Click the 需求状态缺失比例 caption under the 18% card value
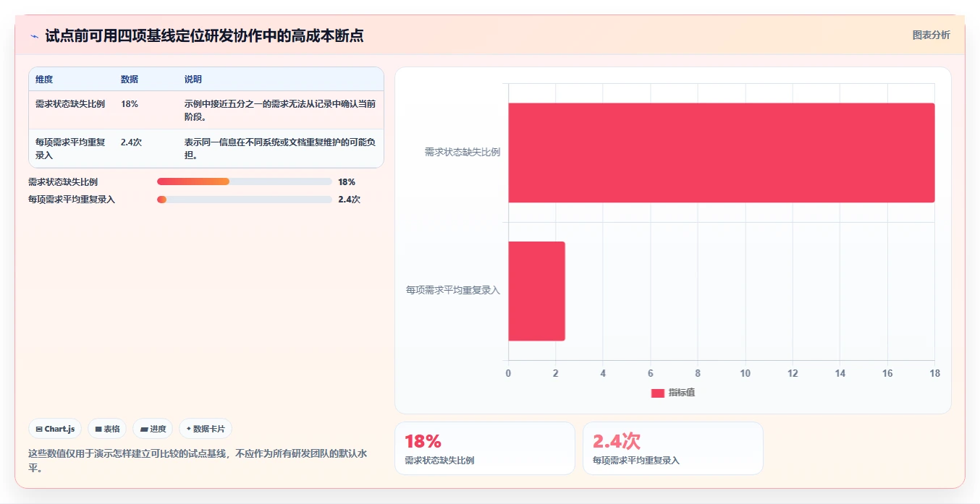Image resolution: width=980 pixels, height=504 pixels. pyautogui.click(x=439, y=460)
